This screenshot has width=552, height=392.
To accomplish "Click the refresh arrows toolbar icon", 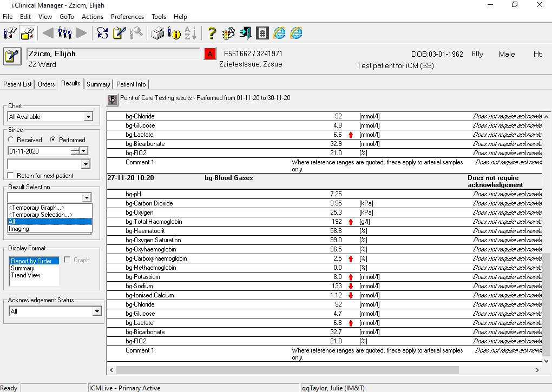I will [102, 33].
